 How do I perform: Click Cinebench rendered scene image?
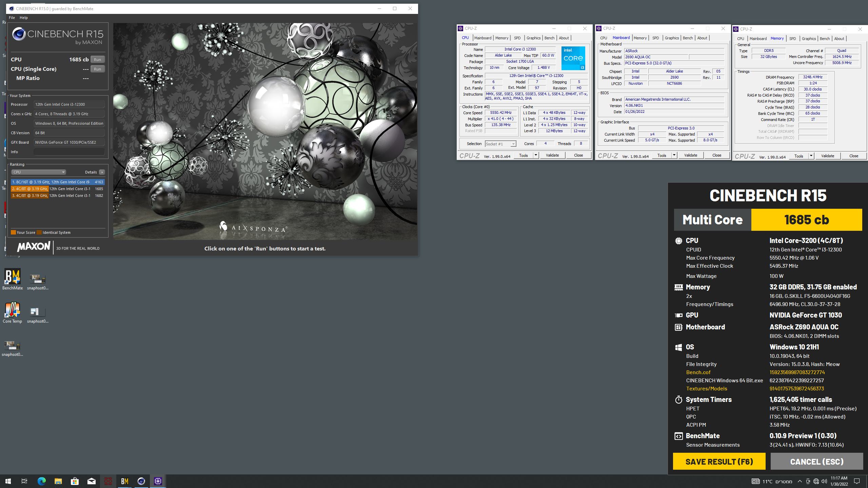265,131
